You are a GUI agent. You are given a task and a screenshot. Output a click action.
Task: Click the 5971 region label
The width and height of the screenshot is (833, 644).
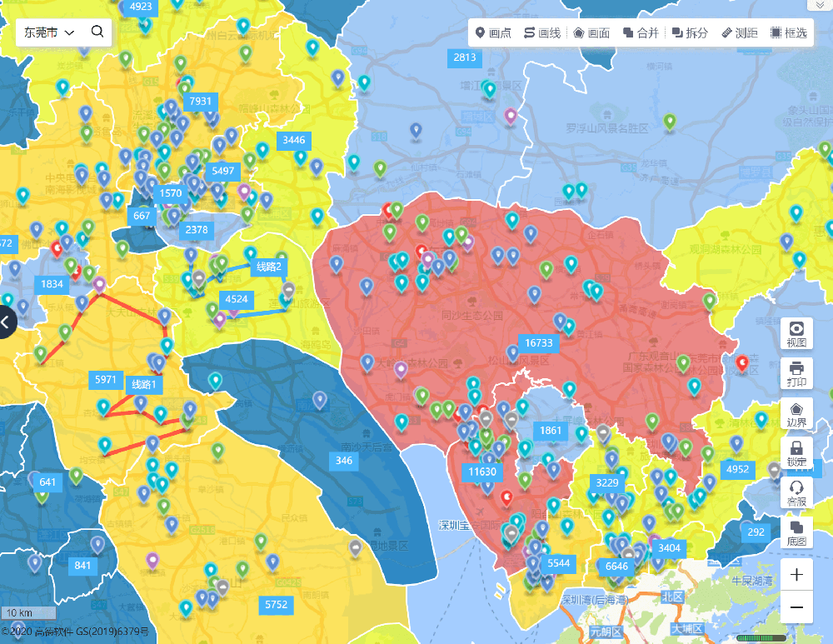click(x=105, y=379)
